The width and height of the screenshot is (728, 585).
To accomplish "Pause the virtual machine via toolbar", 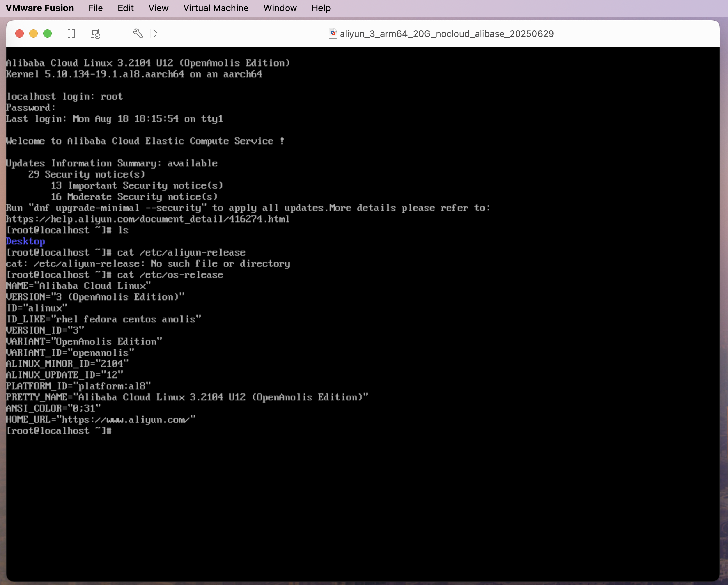I will [x=71, y=33].
